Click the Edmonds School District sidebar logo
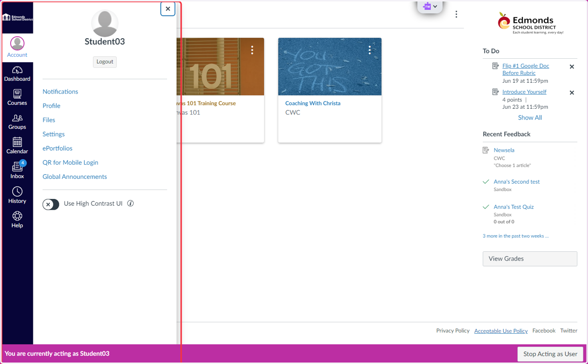The width and height of the screenshot is (588, 364). click(17, 18)
